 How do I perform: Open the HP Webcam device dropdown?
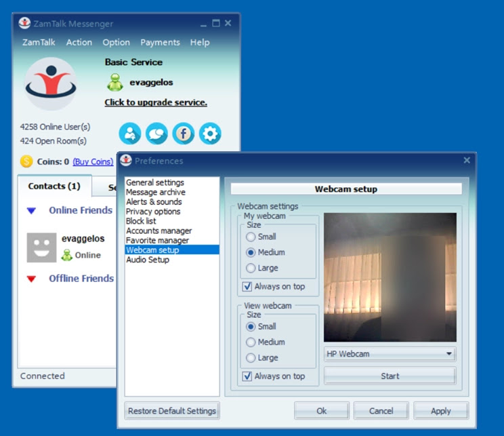(x=390, y=354)
